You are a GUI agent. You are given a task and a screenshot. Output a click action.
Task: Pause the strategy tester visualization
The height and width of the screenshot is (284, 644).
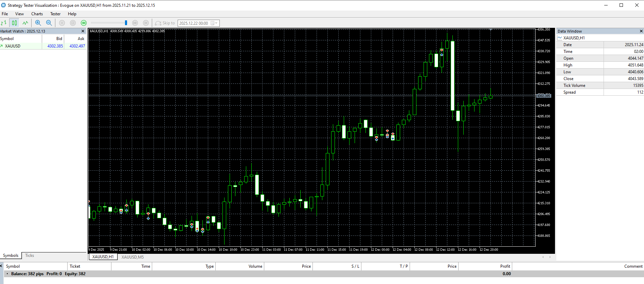click(62, 23)
